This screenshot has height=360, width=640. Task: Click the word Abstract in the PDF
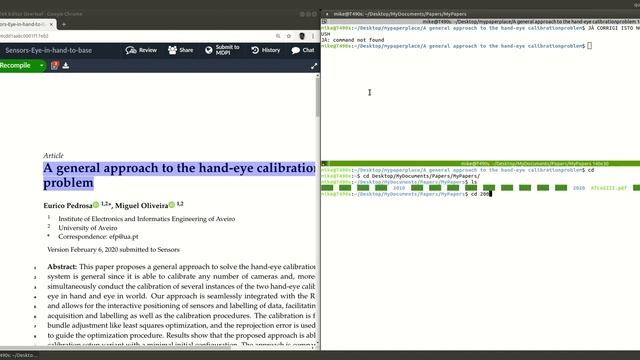[62, 267]
